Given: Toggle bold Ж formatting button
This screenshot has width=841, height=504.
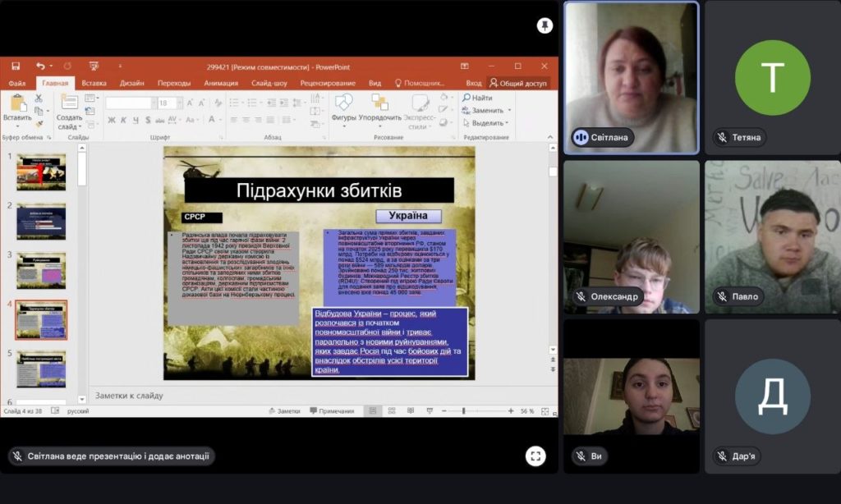Looking at the screenshot, I should [112, 120].
